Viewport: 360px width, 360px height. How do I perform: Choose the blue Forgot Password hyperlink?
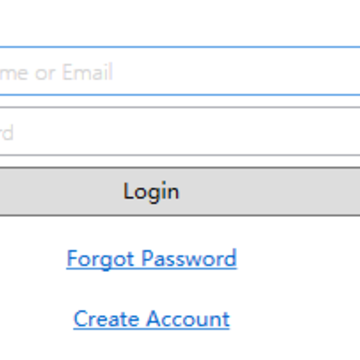(152, 259)
